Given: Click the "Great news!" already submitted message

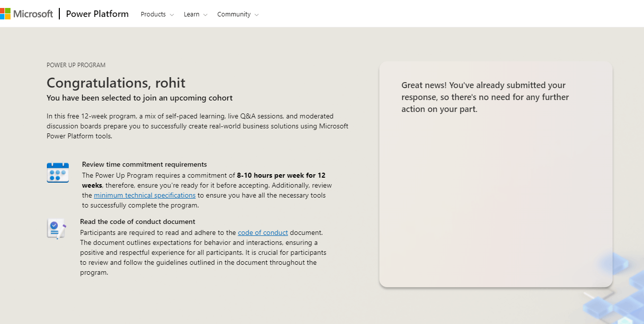Looking at the screenshot, I should click(485, 97).
